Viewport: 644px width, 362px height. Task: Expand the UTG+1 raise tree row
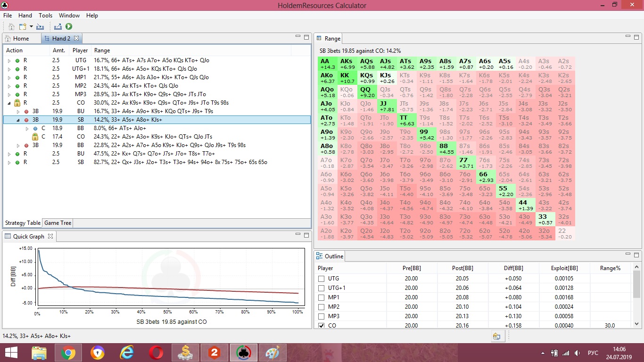[x=9, y=69]
